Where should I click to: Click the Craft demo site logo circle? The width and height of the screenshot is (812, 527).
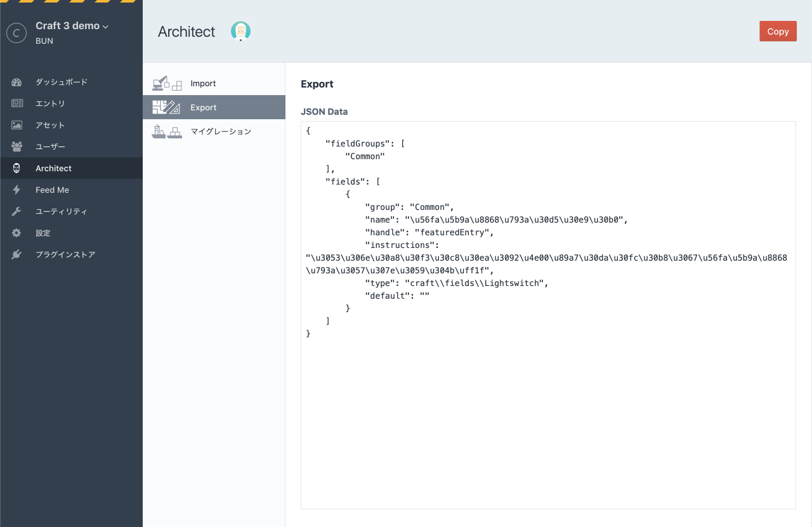coord(16,32)
